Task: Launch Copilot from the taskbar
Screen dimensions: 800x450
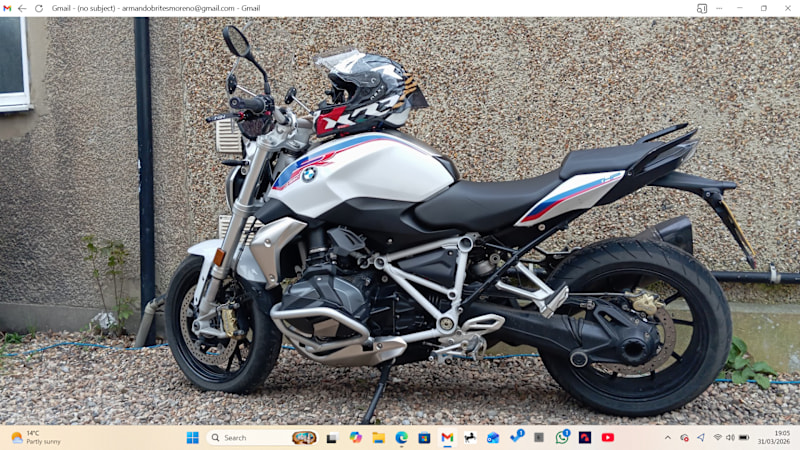Action: (x=355, y=437)
